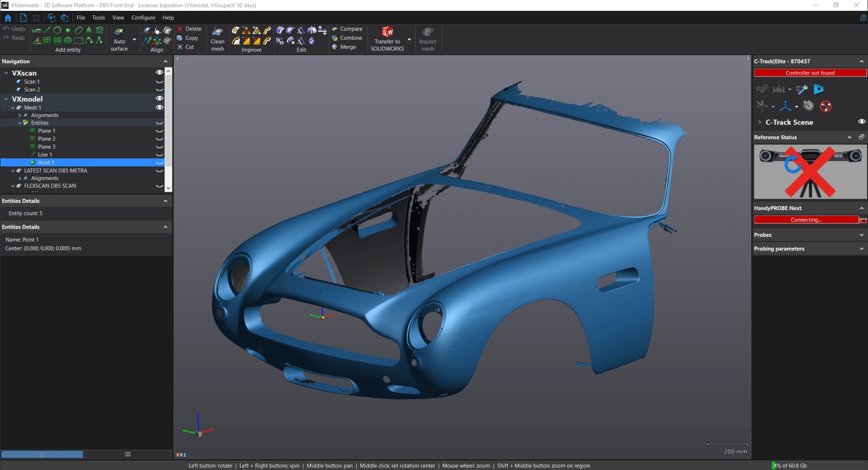Click the Redo button
This screenshot has width=868, height=470.
(x=14, y=38)
